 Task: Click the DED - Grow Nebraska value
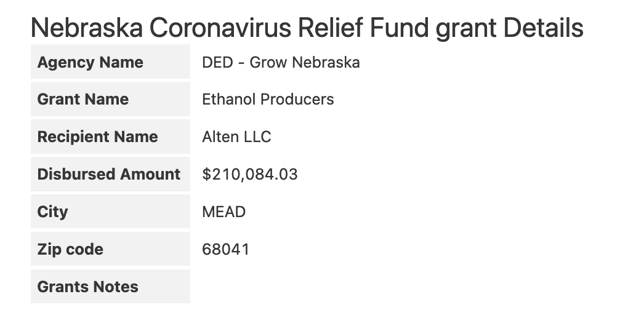coord(281,62)
